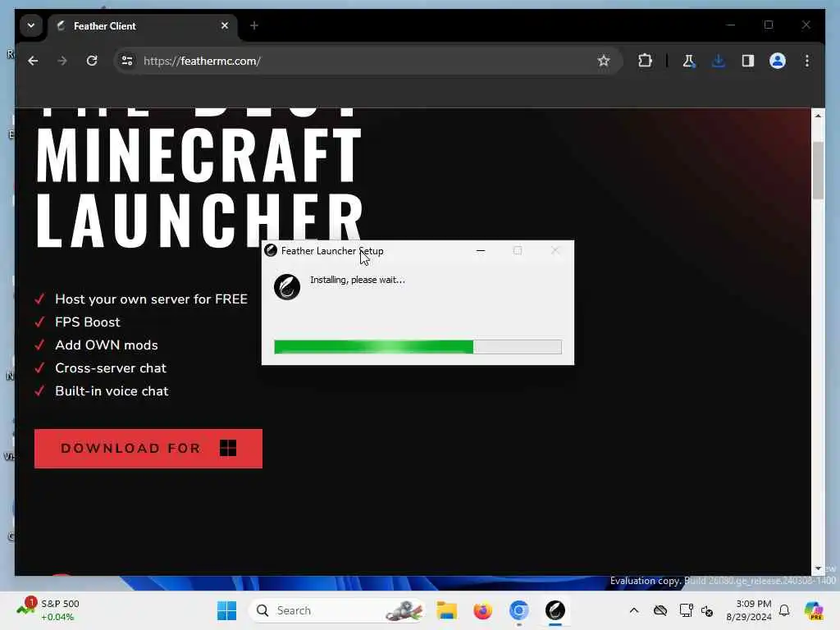Open the clock showing 3:09 PM
The height and width of the screenshot is (630, 840).
(748, 610)
